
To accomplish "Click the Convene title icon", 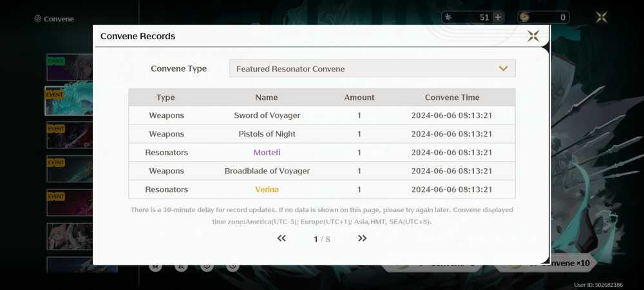I will [38, 19].
